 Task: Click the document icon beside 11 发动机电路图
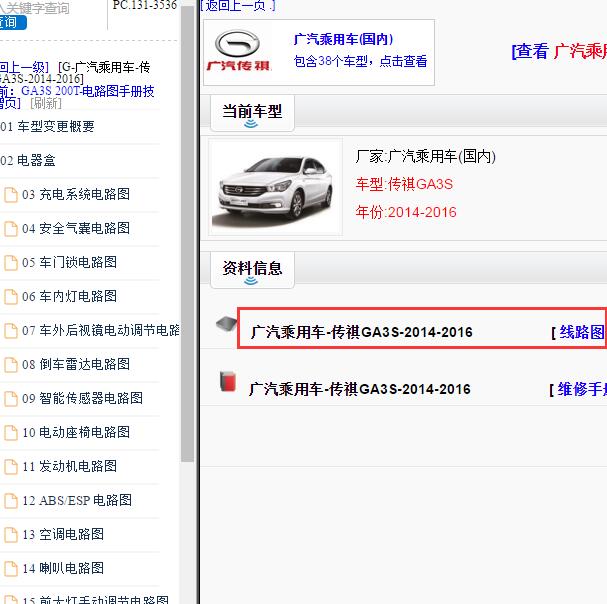coord(10,467)
